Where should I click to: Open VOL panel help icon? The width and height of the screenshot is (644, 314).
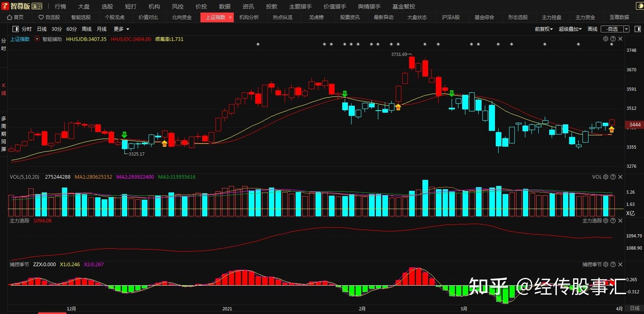[613, 177]
